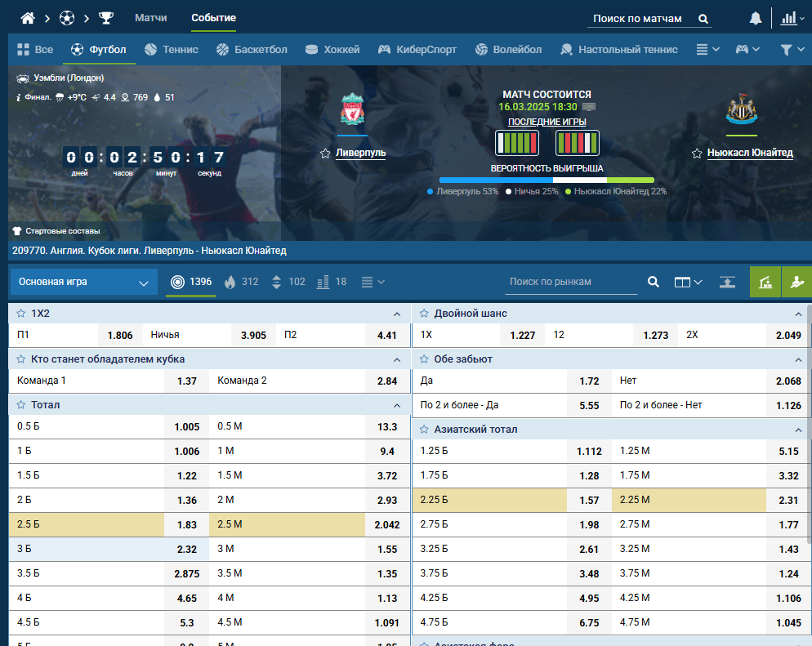Switch to the Теннис tab
812x646 pixels.
[172, 50]
